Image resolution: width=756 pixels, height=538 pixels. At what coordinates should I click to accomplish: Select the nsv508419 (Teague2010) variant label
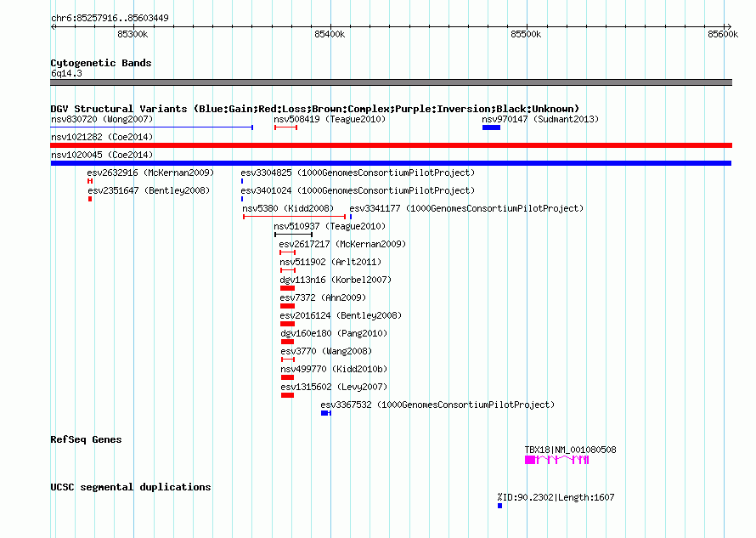tap(330, 119)
